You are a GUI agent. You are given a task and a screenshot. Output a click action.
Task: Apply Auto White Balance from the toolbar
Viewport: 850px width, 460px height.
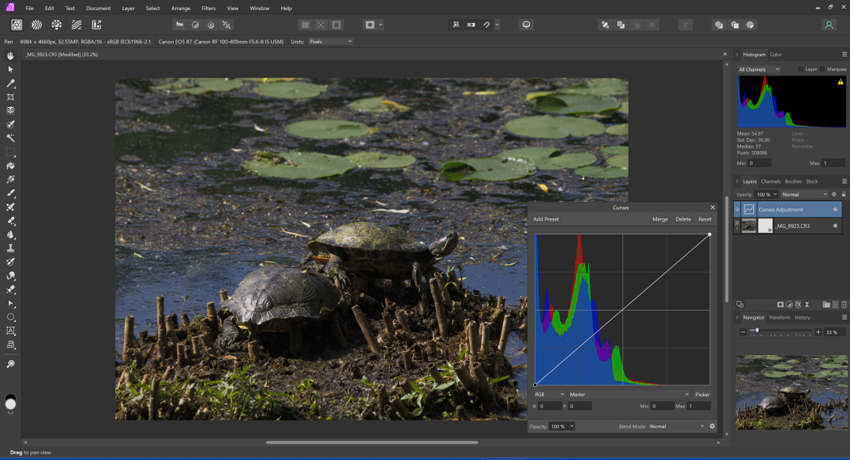pos(227,25)
